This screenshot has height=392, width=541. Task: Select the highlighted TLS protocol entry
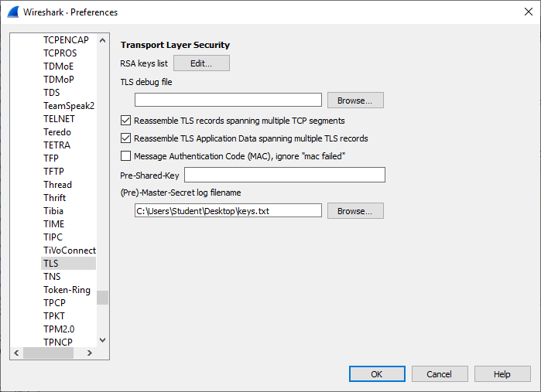[x=68, y=264]
